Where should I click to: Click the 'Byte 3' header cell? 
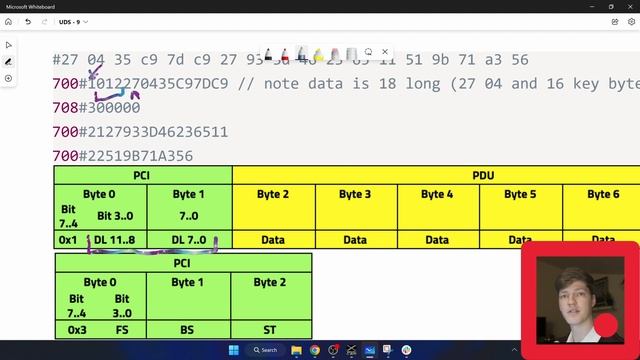[x=355, y=194]
